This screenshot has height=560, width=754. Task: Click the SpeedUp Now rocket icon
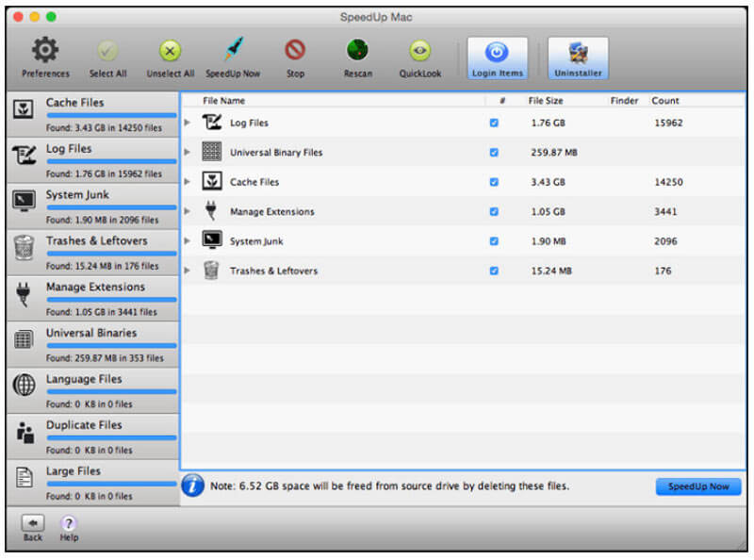pos(232,52)
